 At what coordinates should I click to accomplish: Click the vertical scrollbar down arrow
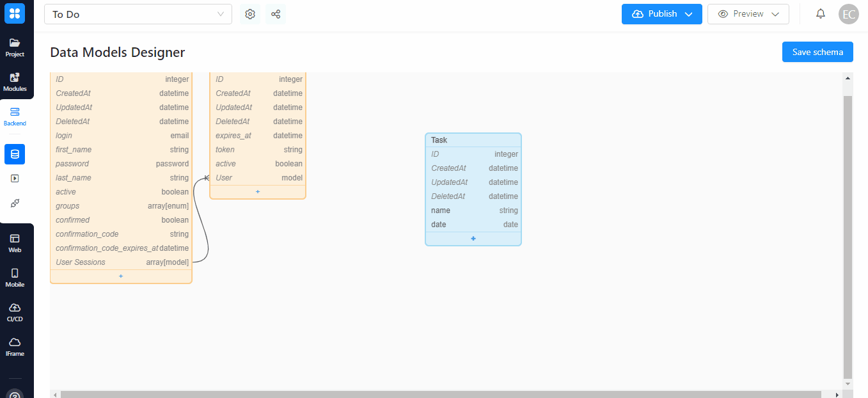click(x=848, y=383)
